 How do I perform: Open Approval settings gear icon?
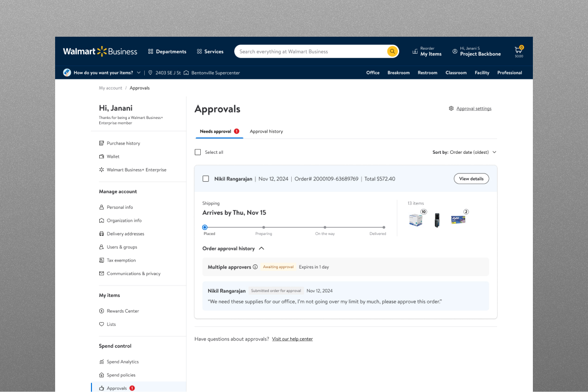(451, 109)
